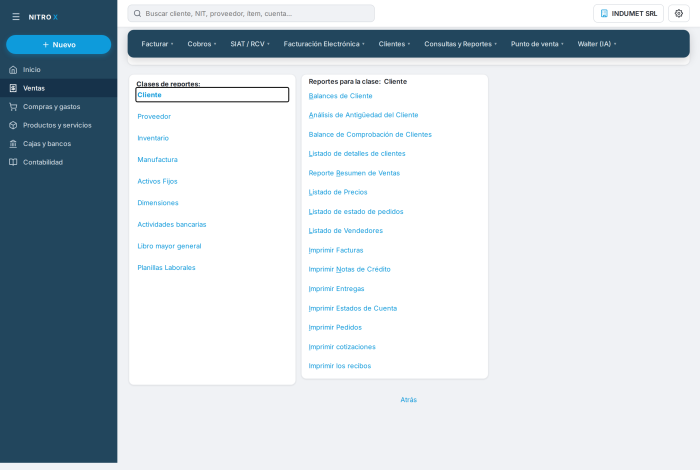Expand the SIAT / RCV menu
Viewport: 700px width, 470px height.
coord(250,44)
